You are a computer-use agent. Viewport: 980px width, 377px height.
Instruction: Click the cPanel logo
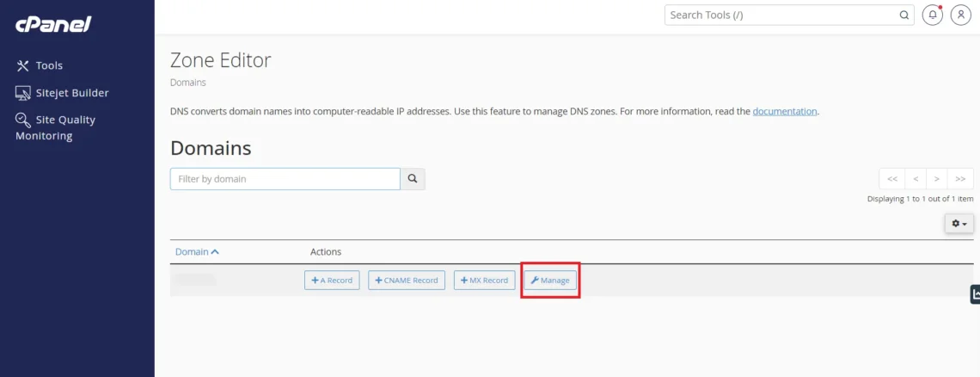tap(53, 24)
